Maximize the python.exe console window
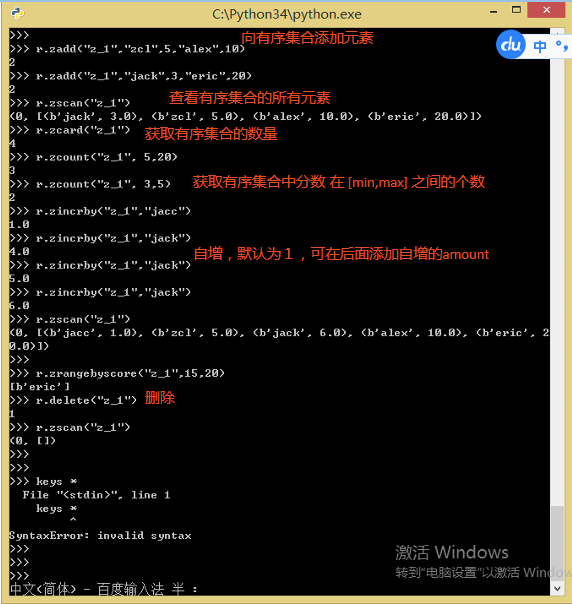The height and width of the screenshot is (604, 572). 516,10
